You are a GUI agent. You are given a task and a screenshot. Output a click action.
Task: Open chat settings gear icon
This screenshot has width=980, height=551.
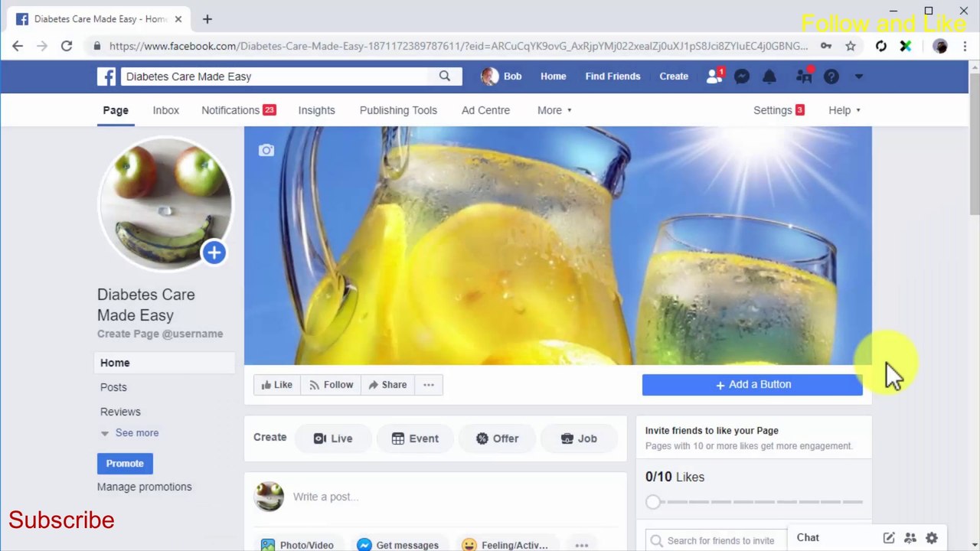932,538
